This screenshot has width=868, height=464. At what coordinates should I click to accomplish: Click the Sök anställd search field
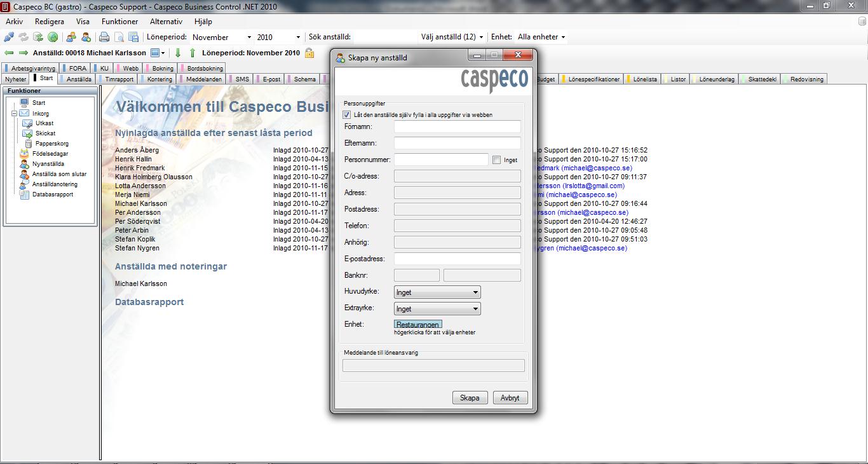coord(385,38)
